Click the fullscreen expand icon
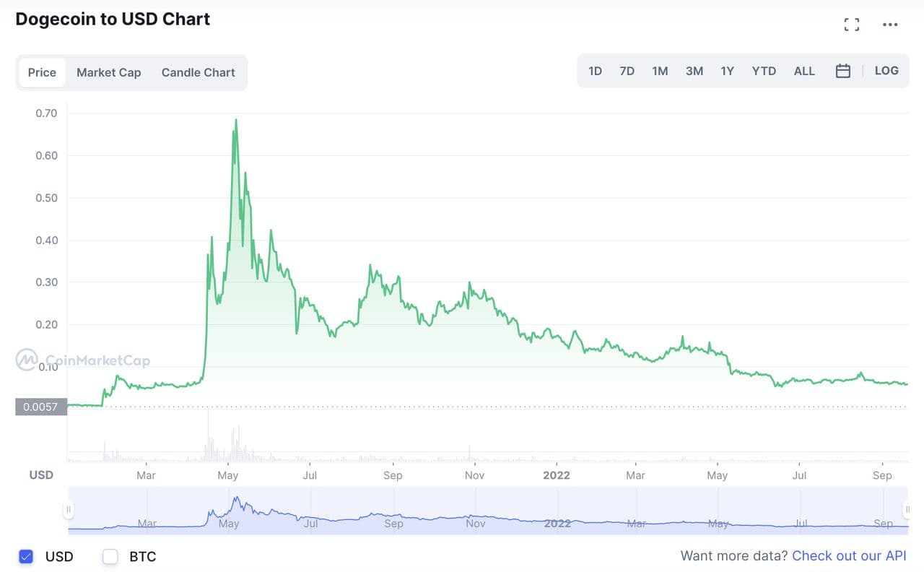Screen dimensions: 924x572 click(x=852, y=25)
